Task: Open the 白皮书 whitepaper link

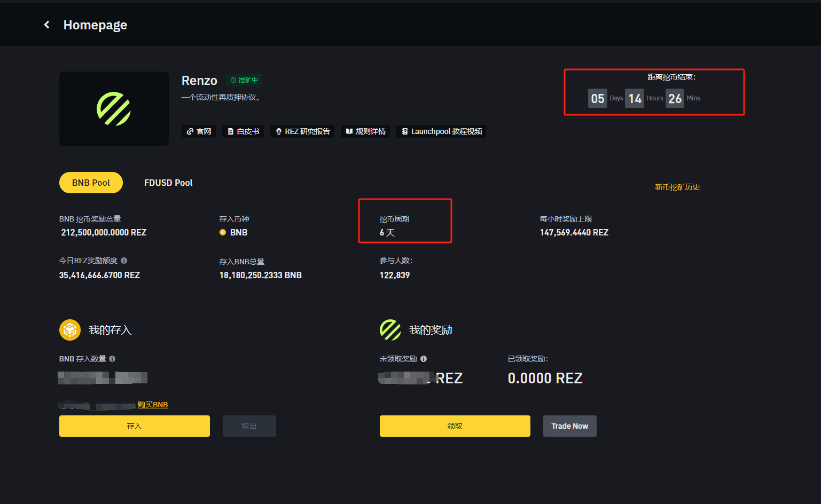Action: pos(243,131)
